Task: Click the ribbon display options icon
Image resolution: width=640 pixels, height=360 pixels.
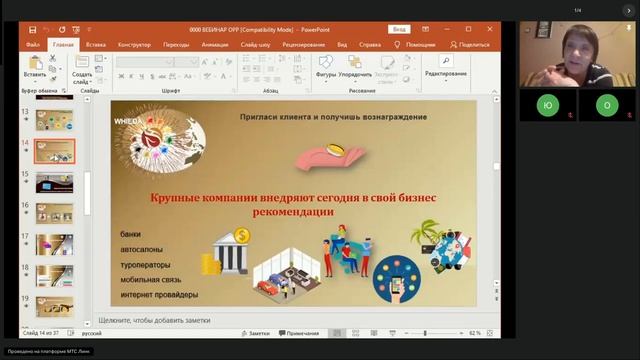Action: pos(425,29)
